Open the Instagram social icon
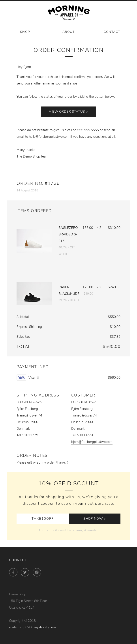The height and width of the screenshot is (644, 137). (x=37, y=572)
